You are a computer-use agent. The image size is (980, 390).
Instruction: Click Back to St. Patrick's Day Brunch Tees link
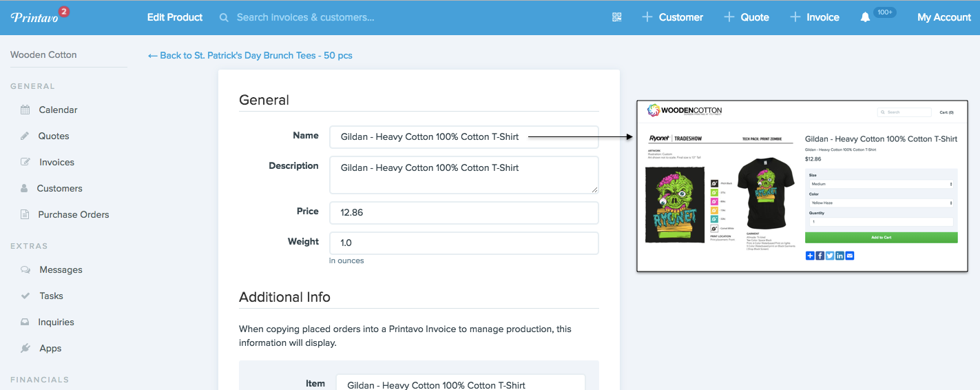(x=250, y=55)
